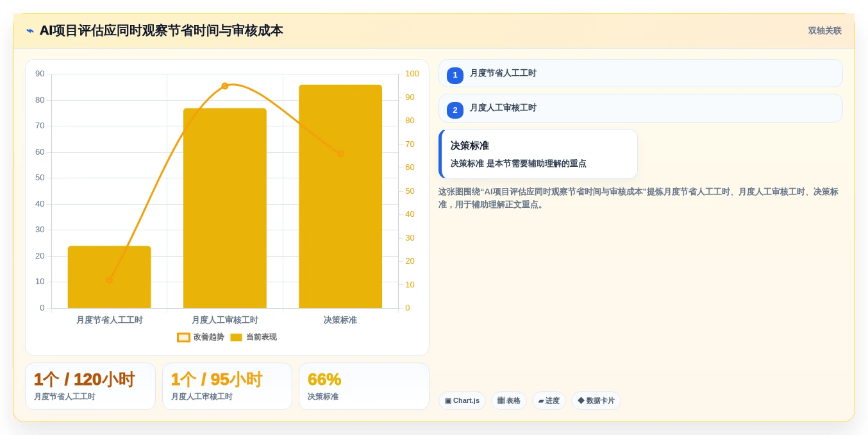Viewport: 868px width, 435px height.
Task: Click the 66% stat value
Action: click(324, 379)
